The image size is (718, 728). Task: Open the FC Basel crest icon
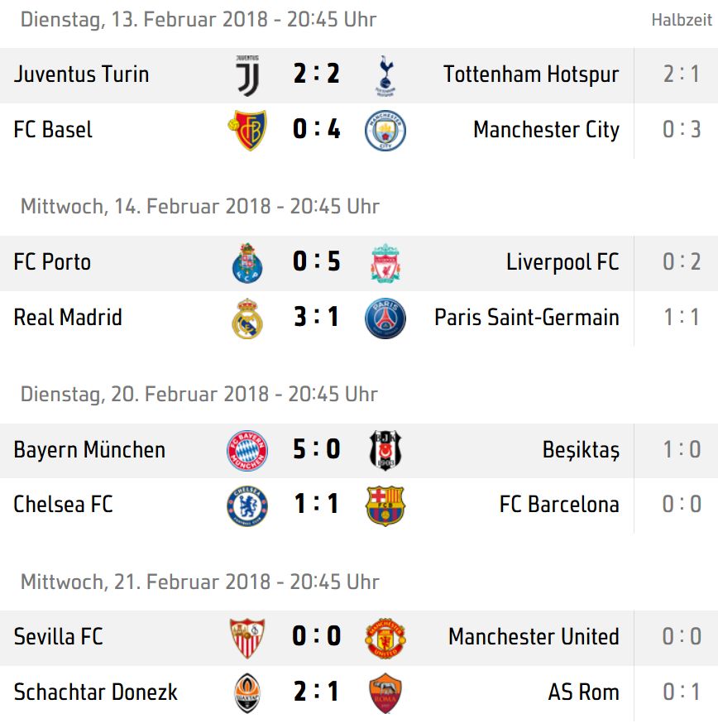(x=247, y=130)
